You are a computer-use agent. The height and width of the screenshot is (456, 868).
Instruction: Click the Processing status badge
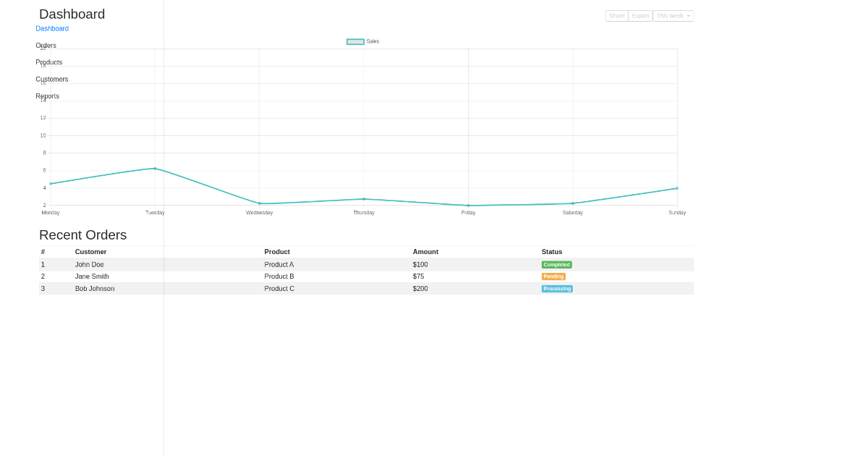pyautogui.click(x=557, y=289)
